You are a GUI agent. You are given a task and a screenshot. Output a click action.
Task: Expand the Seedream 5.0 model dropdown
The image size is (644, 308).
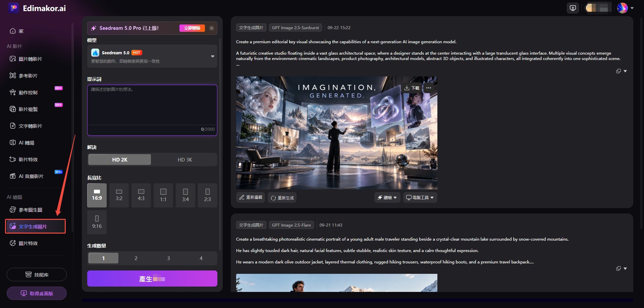click(213, 56)
